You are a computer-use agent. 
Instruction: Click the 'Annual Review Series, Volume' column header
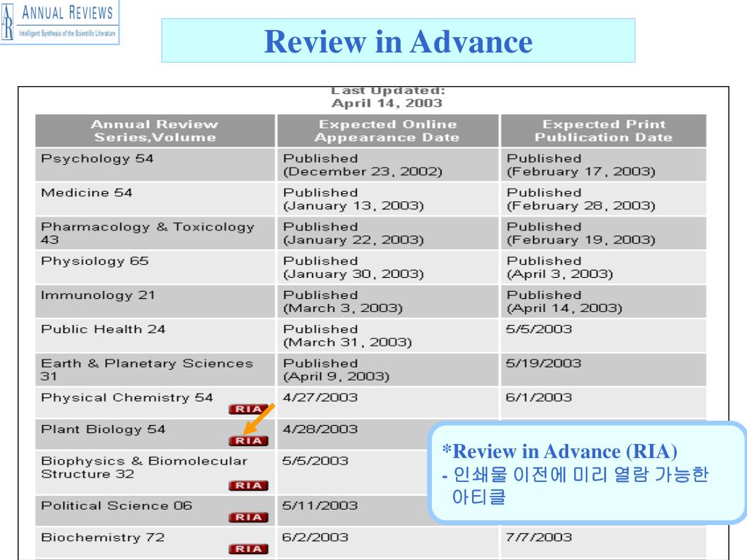(x=155, y=131)
